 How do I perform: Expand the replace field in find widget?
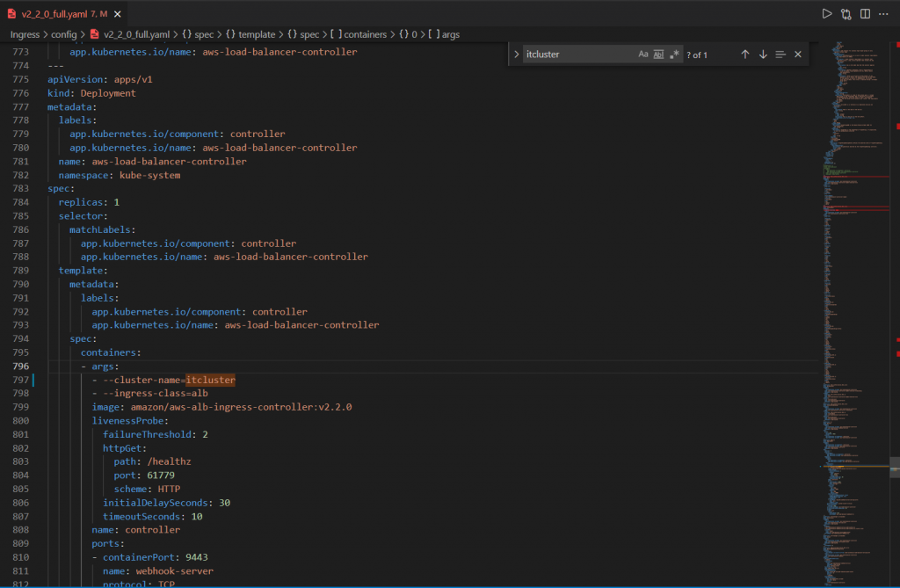516,54
